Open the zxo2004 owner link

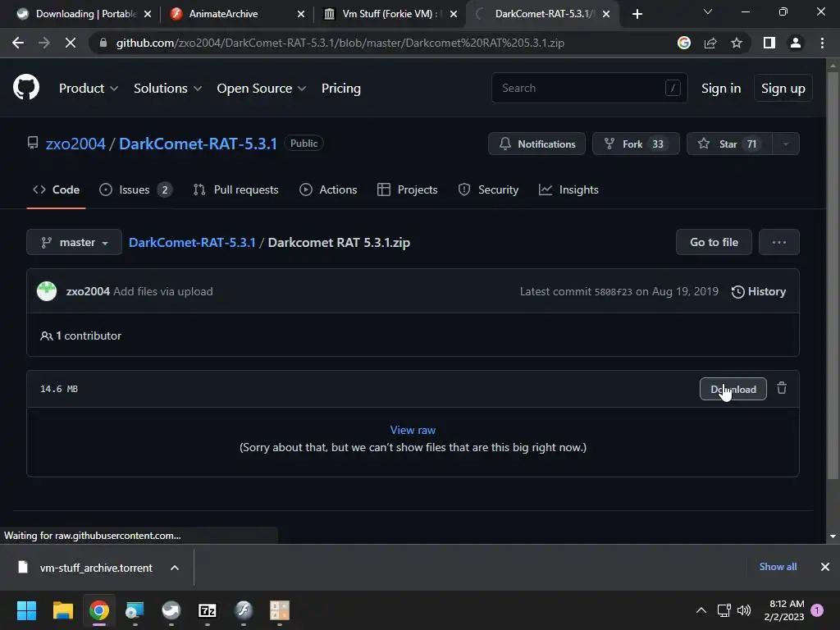pos(75,144)
